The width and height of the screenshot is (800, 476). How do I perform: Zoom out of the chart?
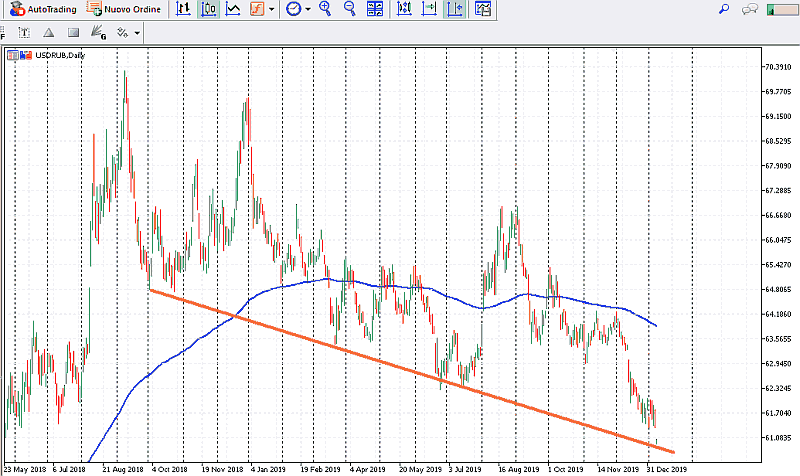click(x=349, y=9)
